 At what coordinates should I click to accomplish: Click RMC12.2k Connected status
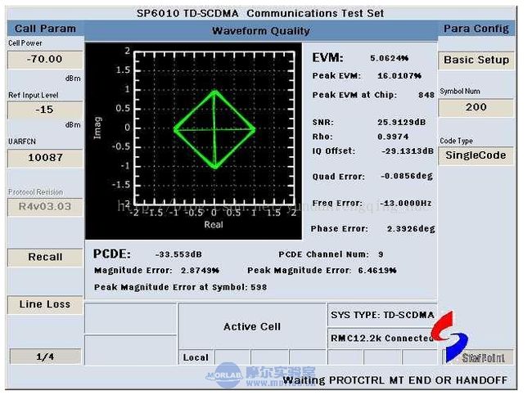click(382, 339)
